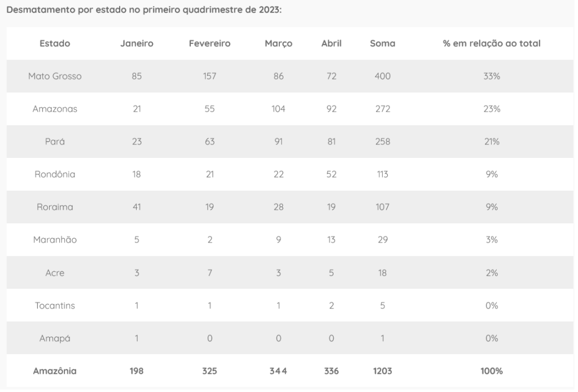This screenshot has width=578, height=392.
Task: Click the Tocantins state cell
Action: click(x=55, y=305)
